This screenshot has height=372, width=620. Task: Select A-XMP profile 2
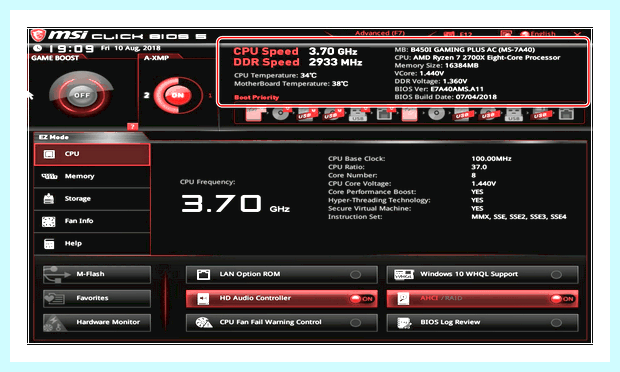click(x=146, y=95)
